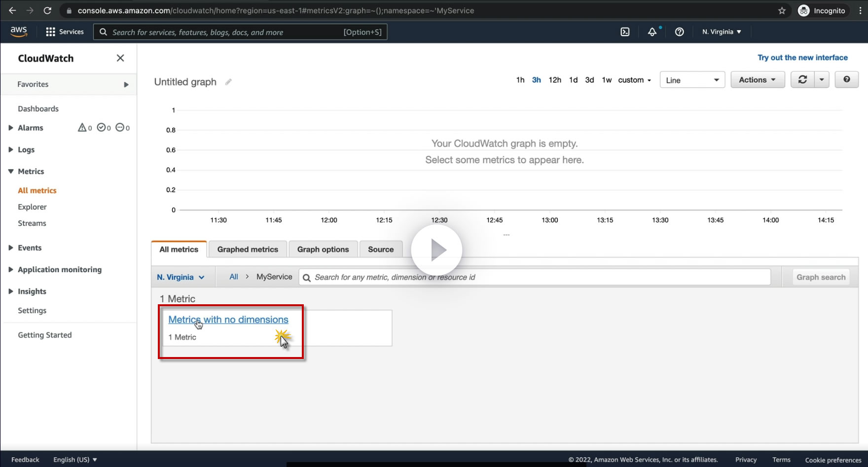Collapse the Metrics section

point(11,171)
